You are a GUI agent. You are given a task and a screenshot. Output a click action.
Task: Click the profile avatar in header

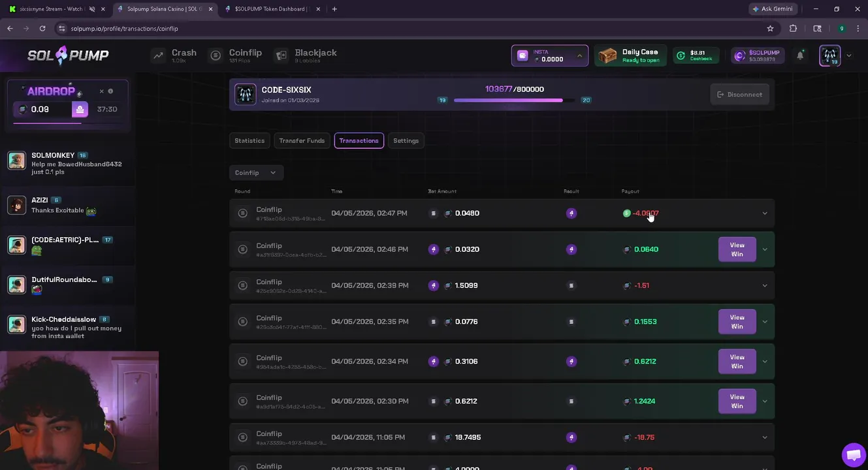point(830,55)
